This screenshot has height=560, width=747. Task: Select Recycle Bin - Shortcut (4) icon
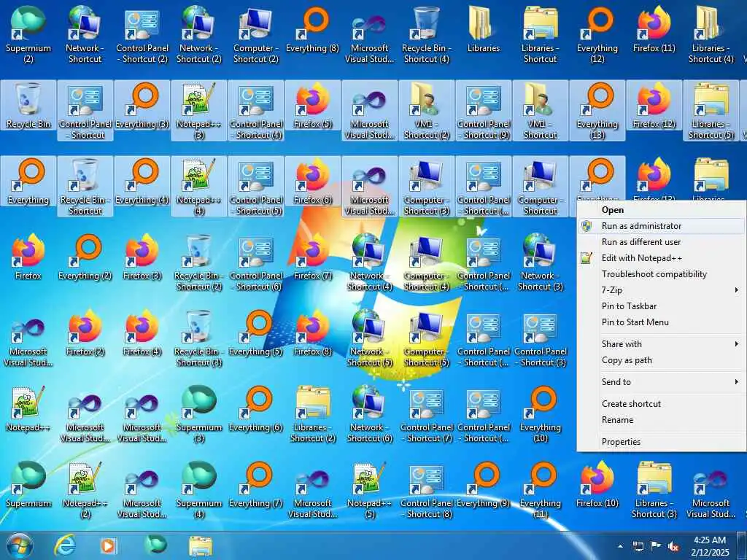point(426,34)
